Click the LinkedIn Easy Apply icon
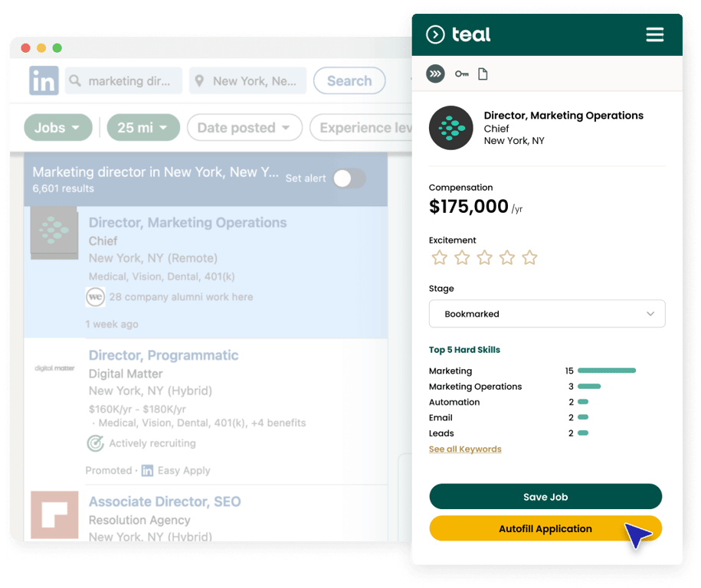Viewport: 701px width, 588px height. click(147, 471)
